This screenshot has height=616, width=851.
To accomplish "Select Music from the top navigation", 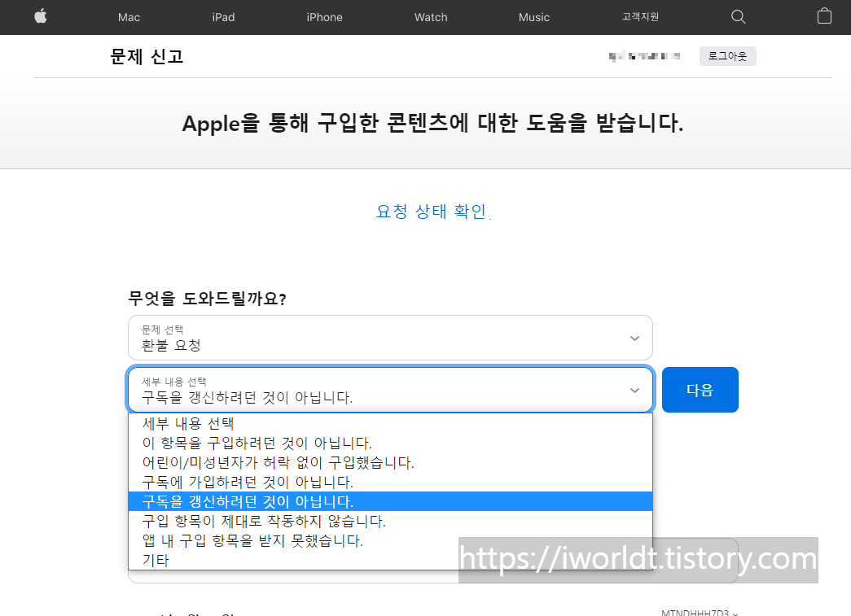I will [x=533, y=16].
